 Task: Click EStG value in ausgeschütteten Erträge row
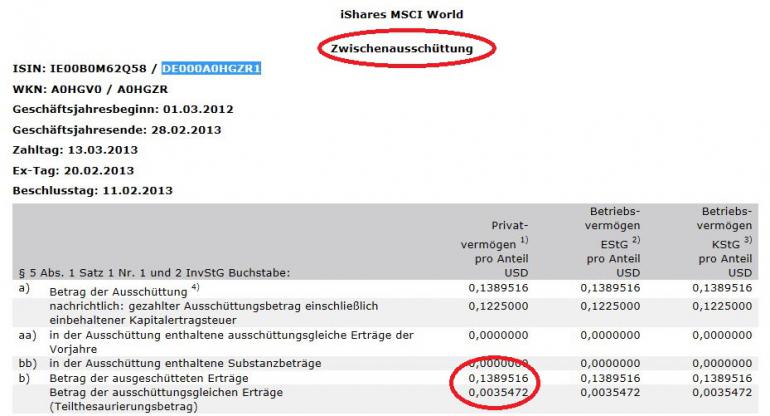[x=610, y=378]
